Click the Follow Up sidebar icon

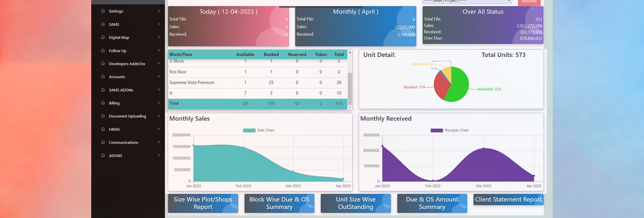103,51
